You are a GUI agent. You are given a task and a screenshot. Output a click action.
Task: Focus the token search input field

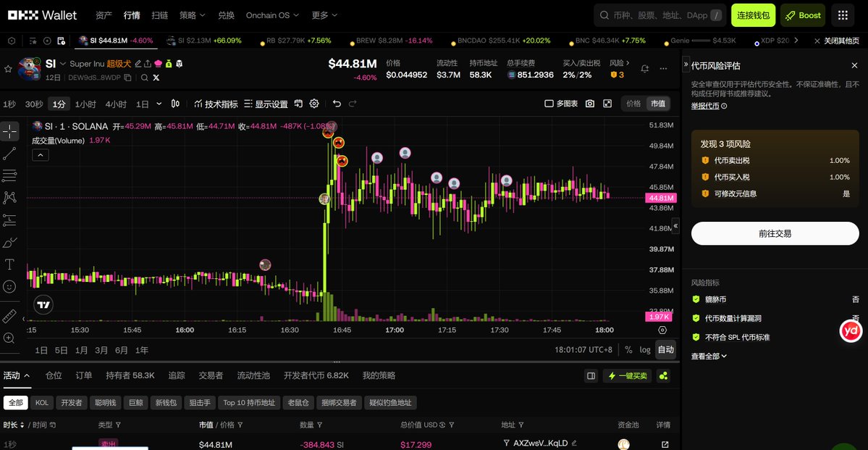[660, 15]
